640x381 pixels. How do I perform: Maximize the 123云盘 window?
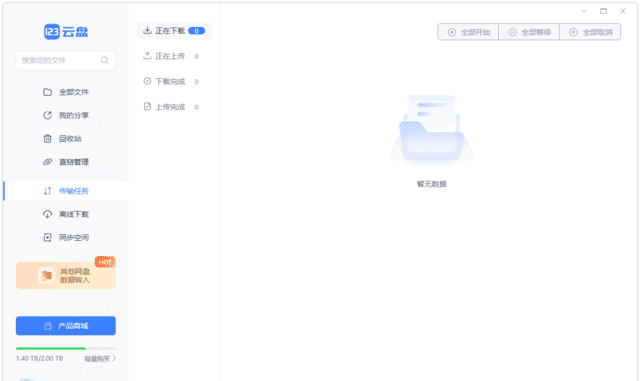pyautogui.click(x=603, y=11)
